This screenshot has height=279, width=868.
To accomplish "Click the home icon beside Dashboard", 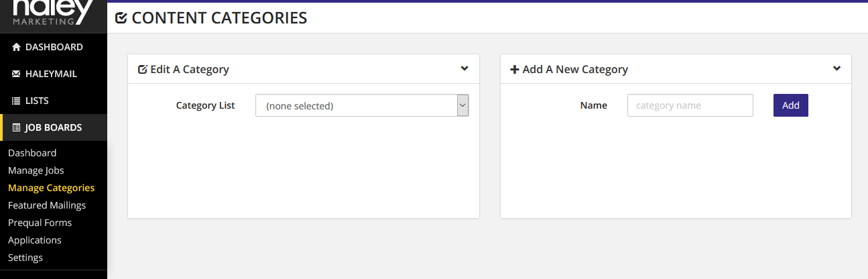I will [x=17, y=47].
